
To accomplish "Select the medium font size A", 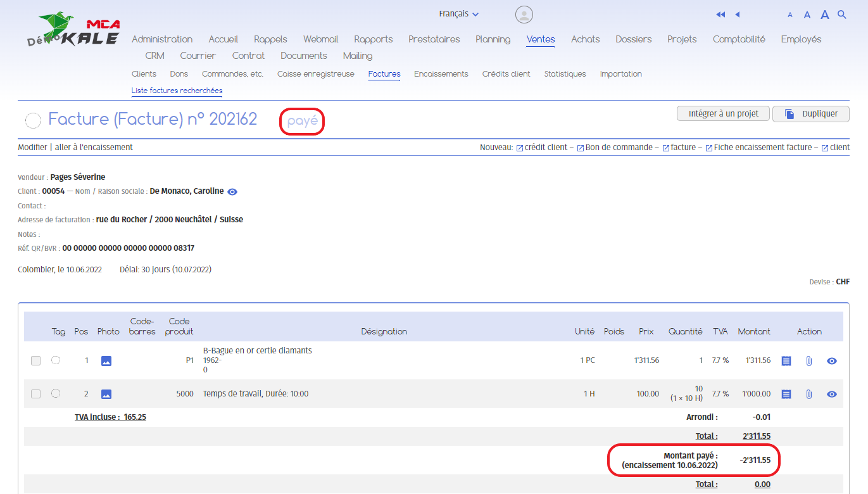I will [x=807, y=15].
